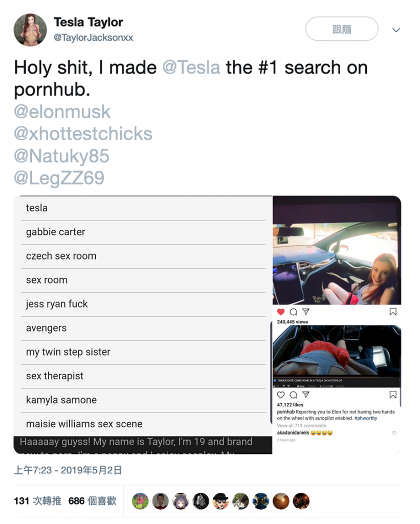Click share arrow above "47,122 likes"

(x=305, y=395)
